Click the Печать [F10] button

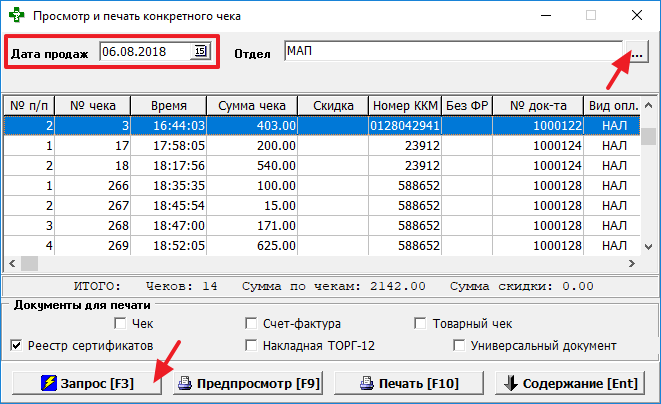pyautogui.click(x=409, y=383)
